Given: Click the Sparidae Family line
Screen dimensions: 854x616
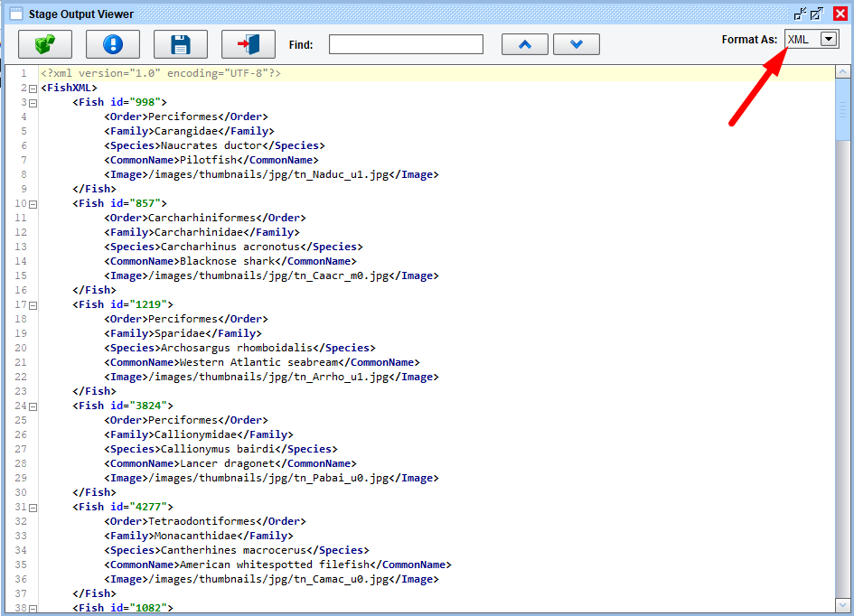Looking at the screenshot, I should pyautogui.click(x=183, y=333).
